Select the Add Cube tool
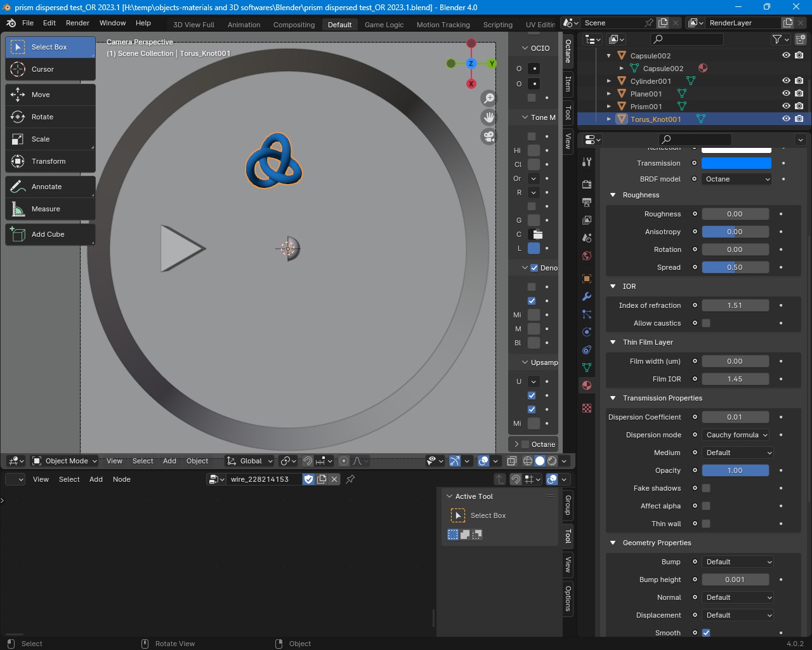Screen dimensions: 812x650 tap(50, 234)
